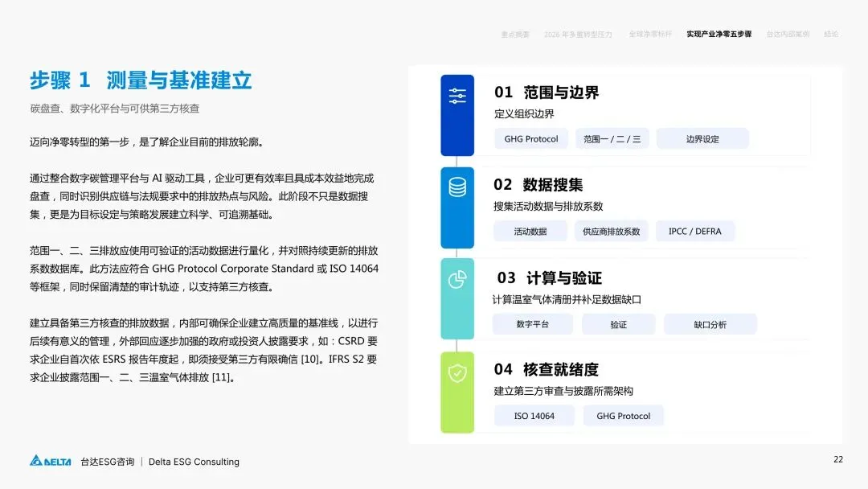Open the 结论 section tab
The height and width of the screenshot is (489, 868).
(x=831, y=35)
